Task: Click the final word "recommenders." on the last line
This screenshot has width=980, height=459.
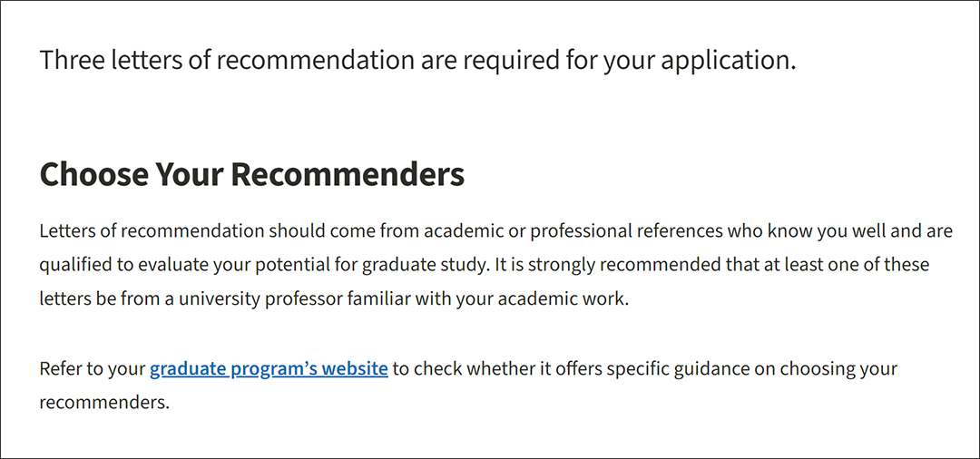Action: [x=104, y=402]
